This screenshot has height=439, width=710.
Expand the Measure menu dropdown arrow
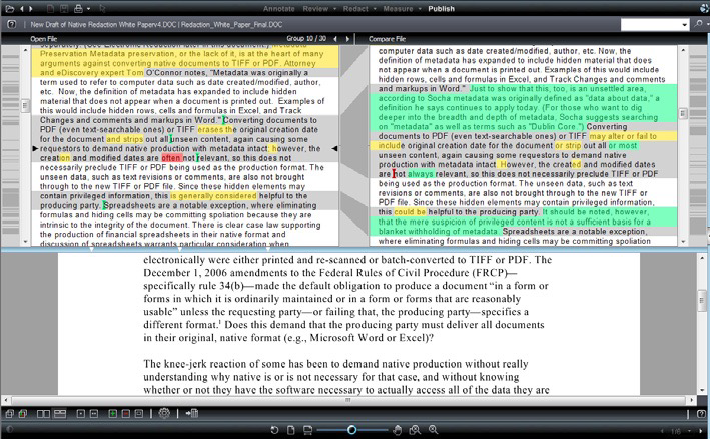click(x=420, y=9)
